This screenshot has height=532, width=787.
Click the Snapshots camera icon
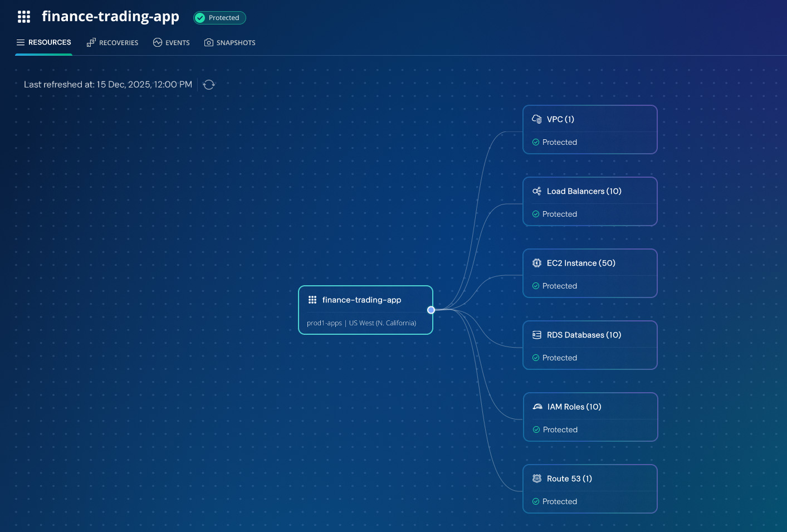(x=209, y=42)
